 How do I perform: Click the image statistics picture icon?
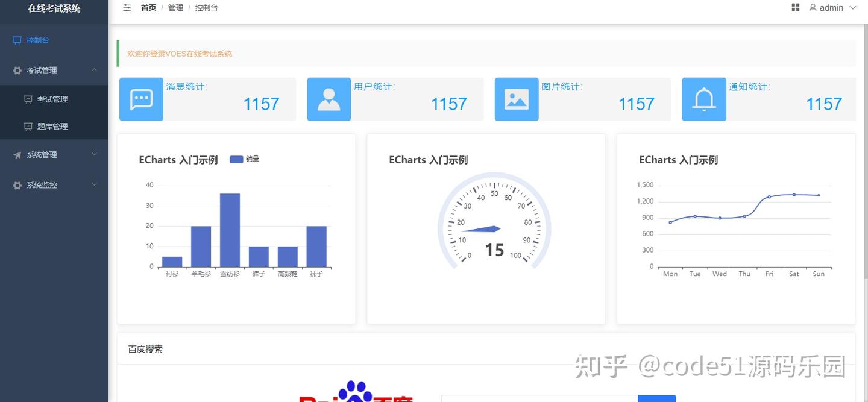(517, 99)
